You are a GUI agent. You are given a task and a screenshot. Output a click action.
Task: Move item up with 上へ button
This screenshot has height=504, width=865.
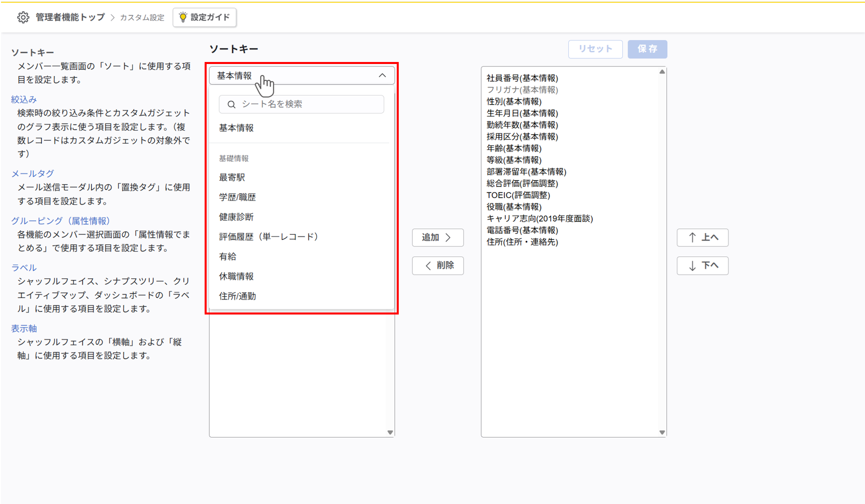coord(702,237)
